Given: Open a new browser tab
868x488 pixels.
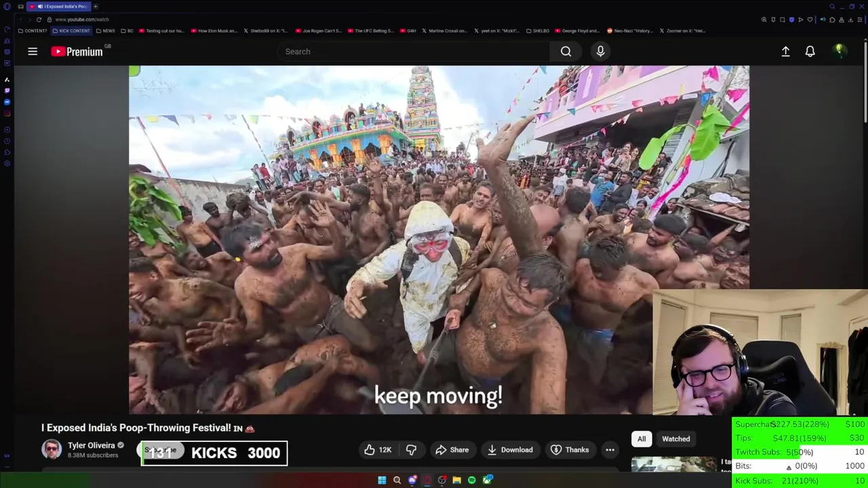Looking at the screenshot, I should click(x=96, y=7).
